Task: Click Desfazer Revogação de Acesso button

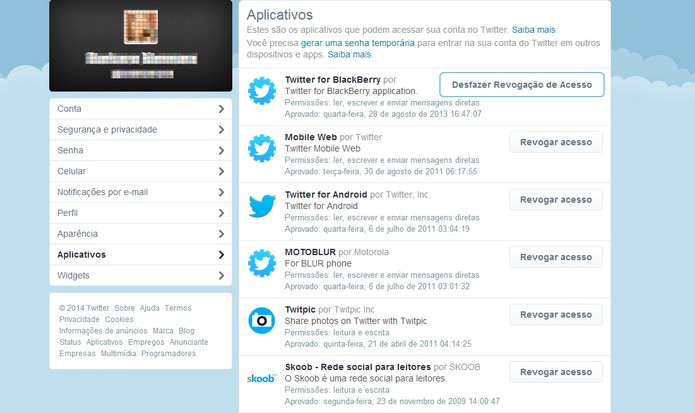Action: pos(522,85)
